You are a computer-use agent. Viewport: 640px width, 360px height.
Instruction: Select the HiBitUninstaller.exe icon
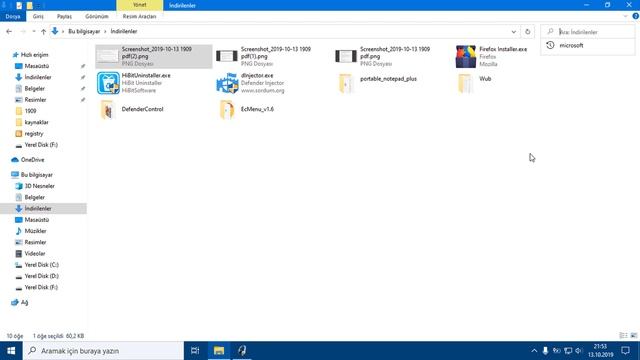[x=108, y=83]
